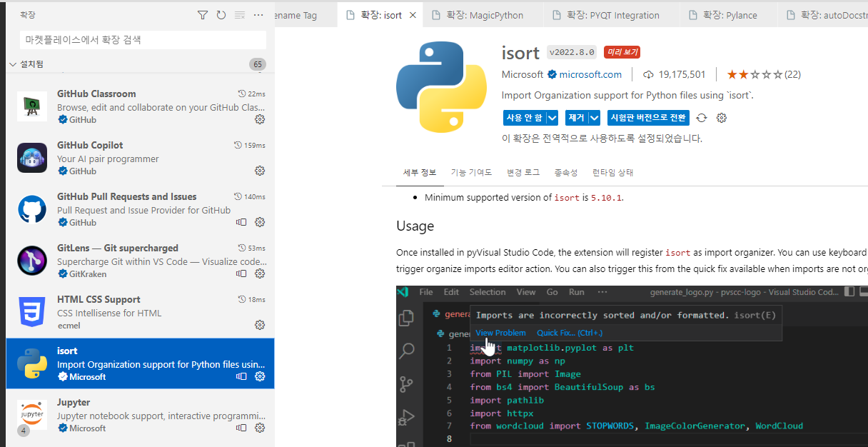Switch to Rename Tag extension tab
Viewport: 868px width, 447px height.
point(305,15)
